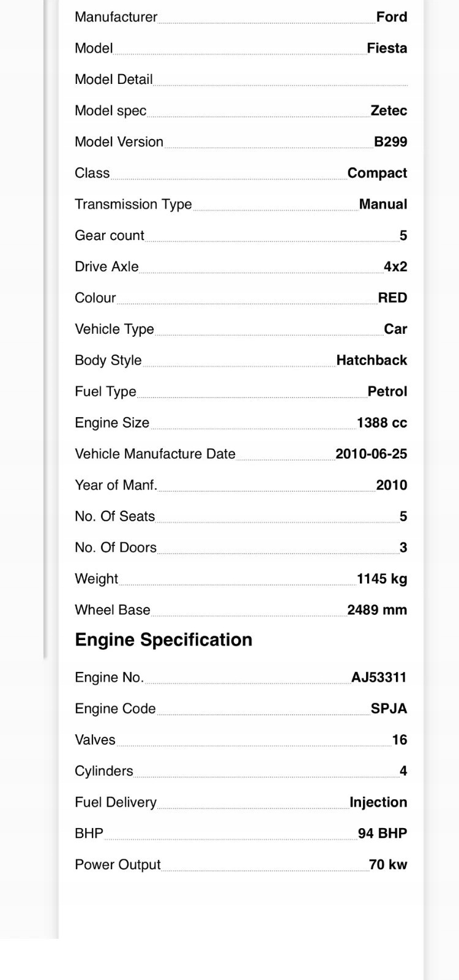Select the Engine Specification heading
Viewport: 459px width, 980px height.
[163, 640]
